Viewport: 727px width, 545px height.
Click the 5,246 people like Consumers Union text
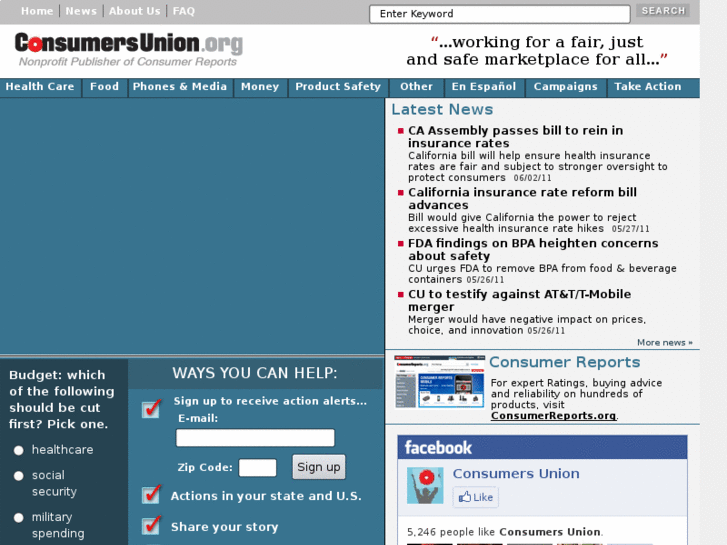click(x=504, y=532)
